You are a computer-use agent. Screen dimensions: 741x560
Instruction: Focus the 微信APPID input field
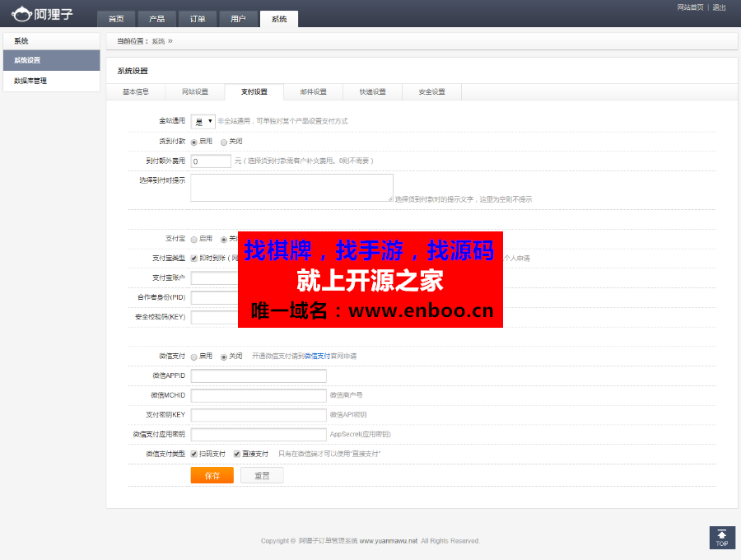tap(259, 376)
